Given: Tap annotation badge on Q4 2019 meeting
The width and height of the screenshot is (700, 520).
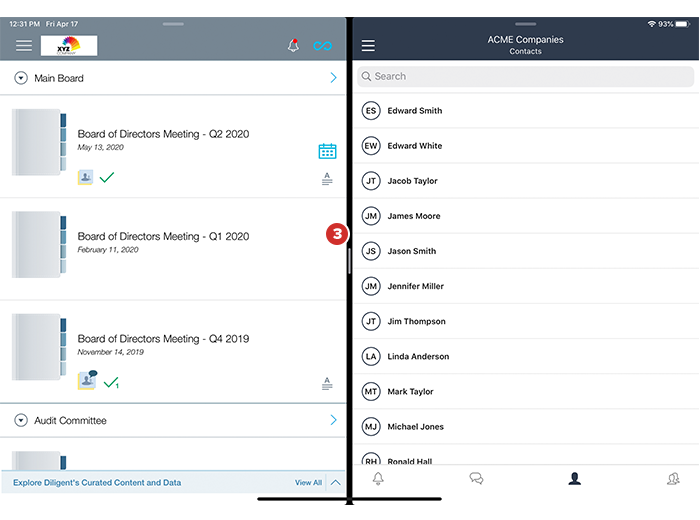Looking at the screenshot, I should coord(87,381).
